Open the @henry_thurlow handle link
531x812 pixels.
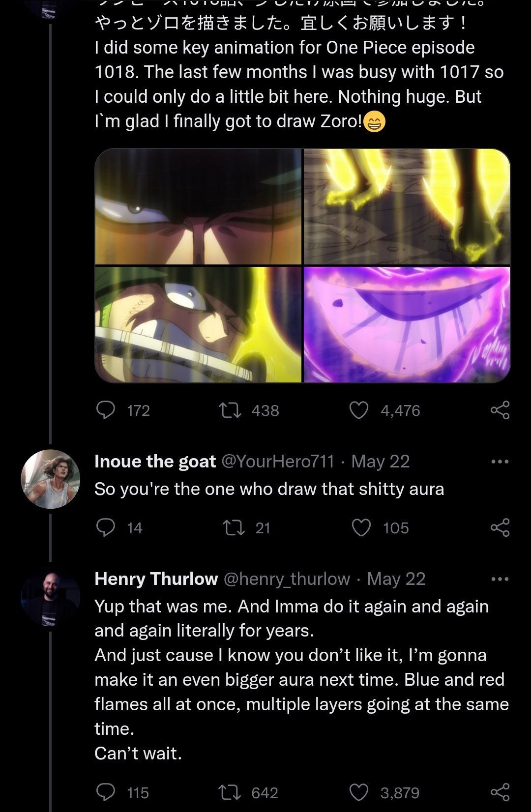click(x=287, y=579)
